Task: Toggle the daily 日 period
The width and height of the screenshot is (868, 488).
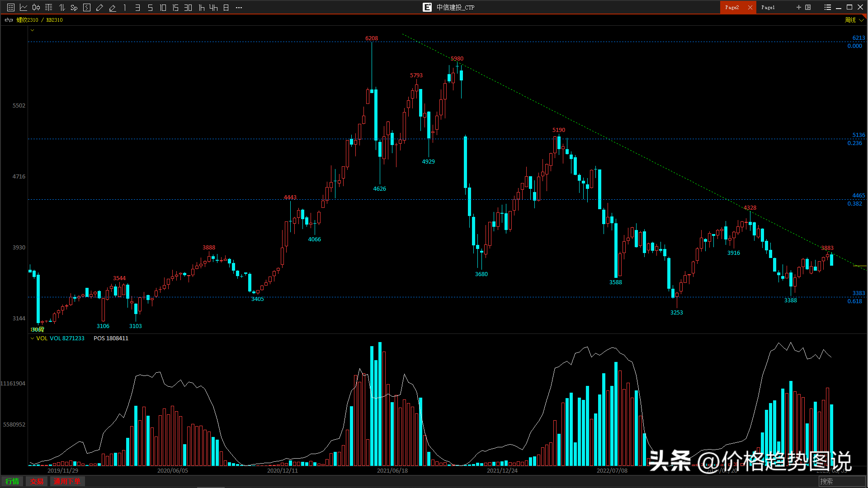Action: pos(226,7)
